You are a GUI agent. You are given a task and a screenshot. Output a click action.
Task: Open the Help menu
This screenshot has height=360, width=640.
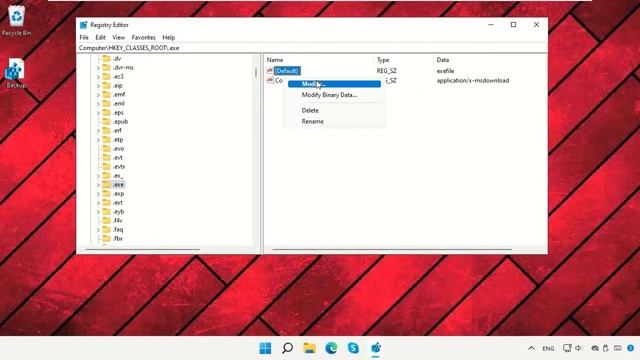169,38
